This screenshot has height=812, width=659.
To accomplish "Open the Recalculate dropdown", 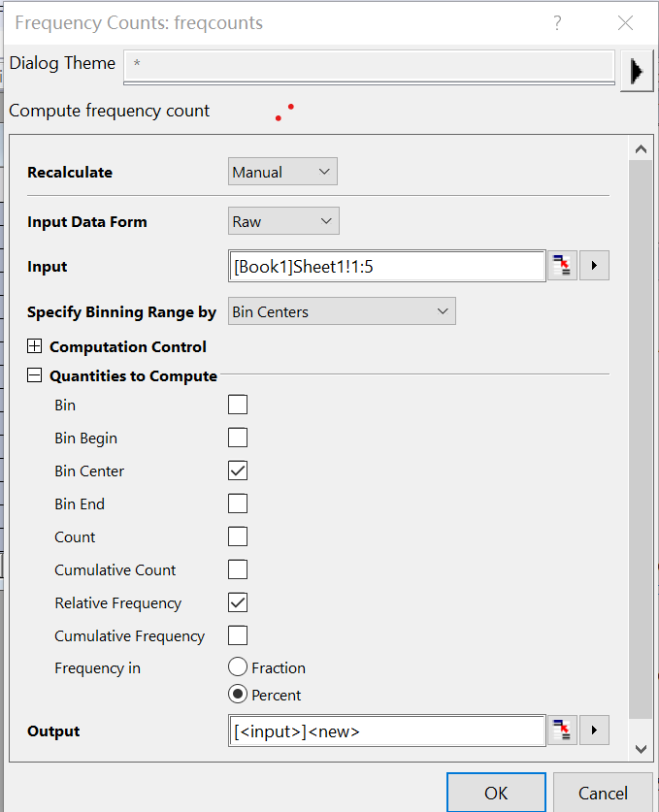I will point(282,172).
